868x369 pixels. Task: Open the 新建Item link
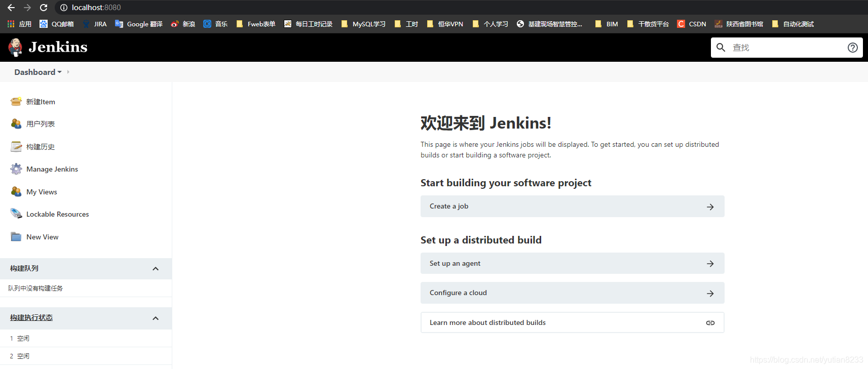[x=41, y=102]
